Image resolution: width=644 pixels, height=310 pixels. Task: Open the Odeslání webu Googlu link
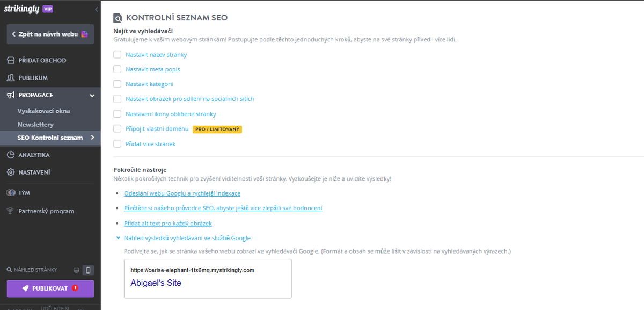pyautogui.click(x=182, y=193)
